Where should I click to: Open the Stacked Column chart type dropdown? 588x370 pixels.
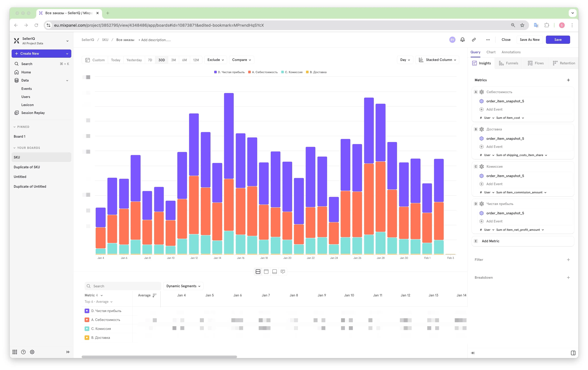click(x=437, y=60)
